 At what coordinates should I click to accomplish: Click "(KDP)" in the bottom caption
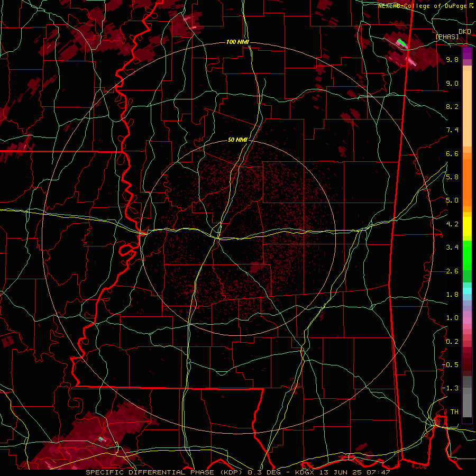point(231,472)
